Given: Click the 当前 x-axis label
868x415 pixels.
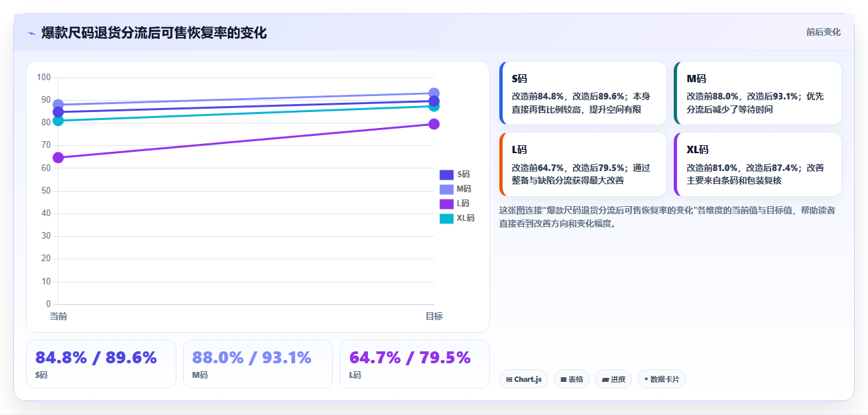Looking at the screenshot, I should [x=58, y=316].
